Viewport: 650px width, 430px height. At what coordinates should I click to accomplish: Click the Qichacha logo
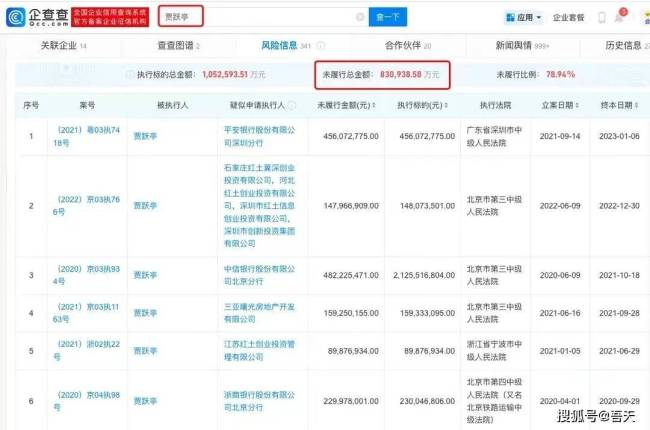[x=37, y=17]
